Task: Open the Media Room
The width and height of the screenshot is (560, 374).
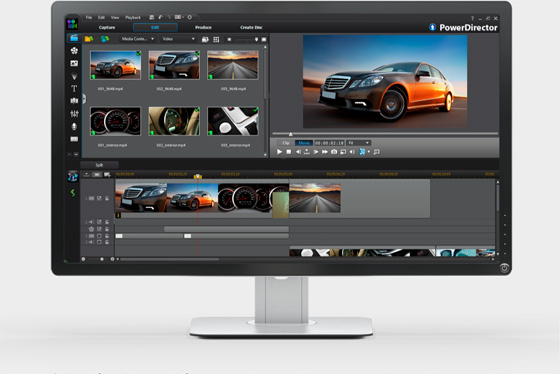Action: point(74,38)
